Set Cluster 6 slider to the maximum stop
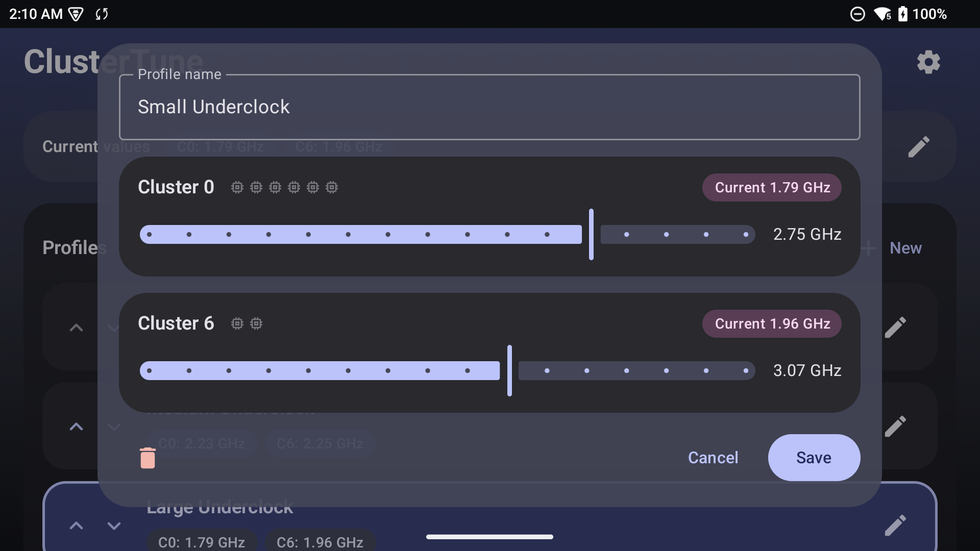The image size is (980, 551). (746, 371)
